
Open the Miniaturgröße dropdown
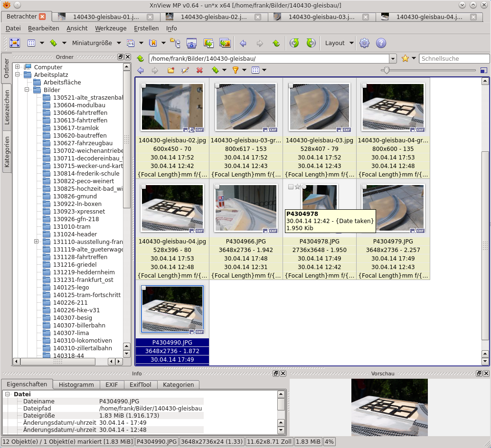click(x=96, y=43)
